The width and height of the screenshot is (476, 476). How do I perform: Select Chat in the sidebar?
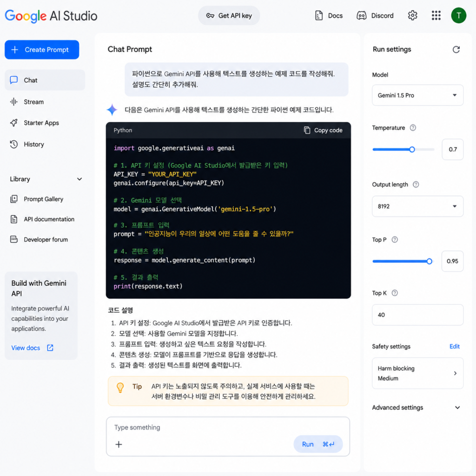[x=45, y=80]
